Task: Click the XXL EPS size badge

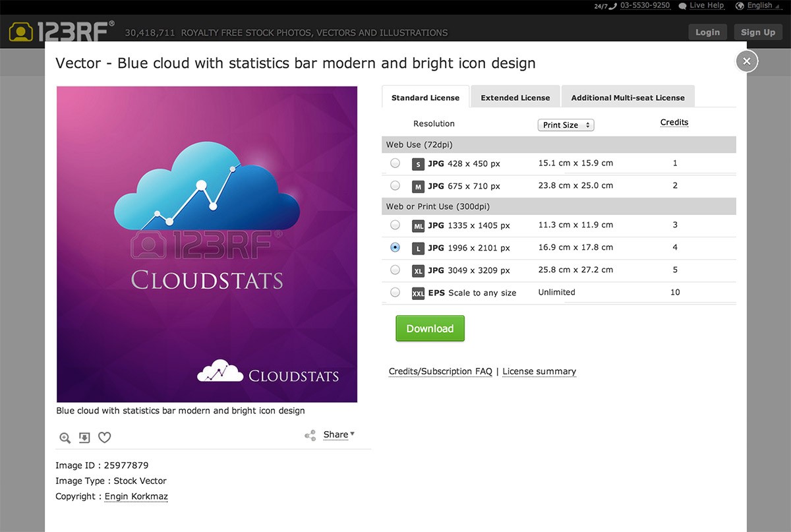Action: 418,293
